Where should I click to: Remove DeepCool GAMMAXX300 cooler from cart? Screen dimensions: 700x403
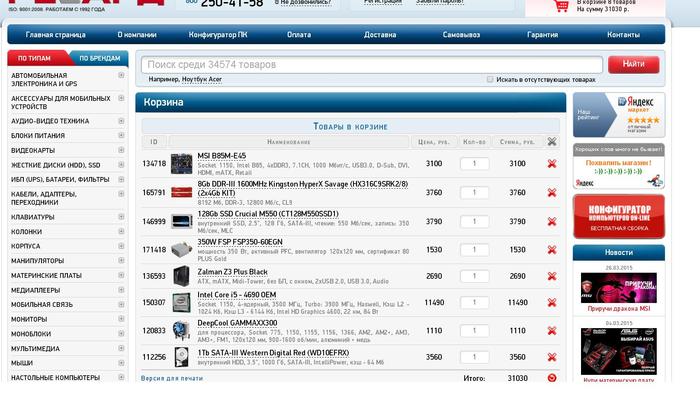(552, 331)
